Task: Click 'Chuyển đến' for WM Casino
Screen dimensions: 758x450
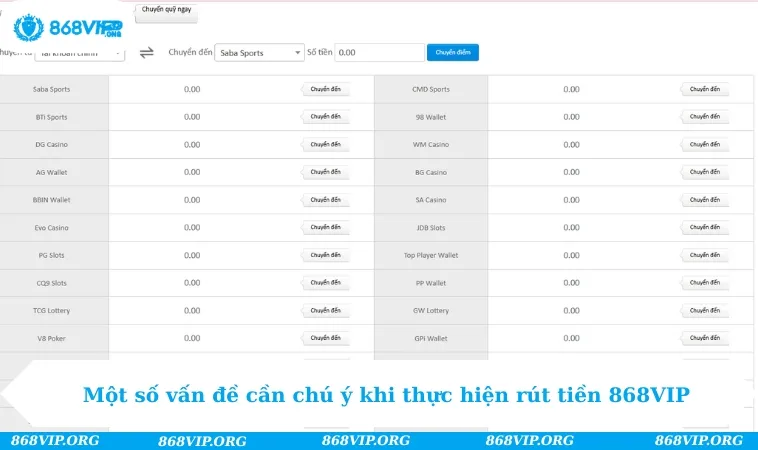Action: coord(704,144)
